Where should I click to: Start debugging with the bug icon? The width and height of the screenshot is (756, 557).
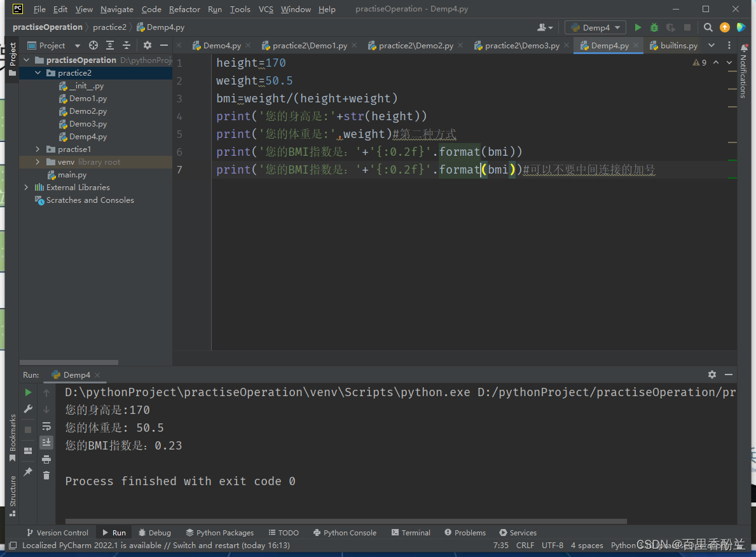(x=654, y=27)
